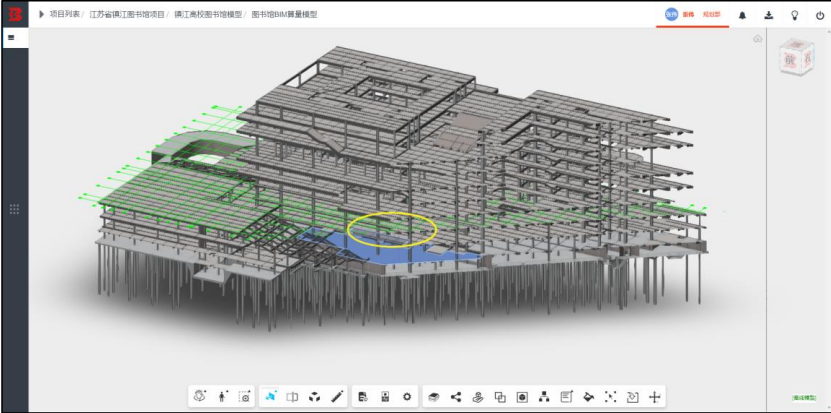This screenshot has width=831, height=413.
Task: Click the power logout icon
Action: [820, 15]
